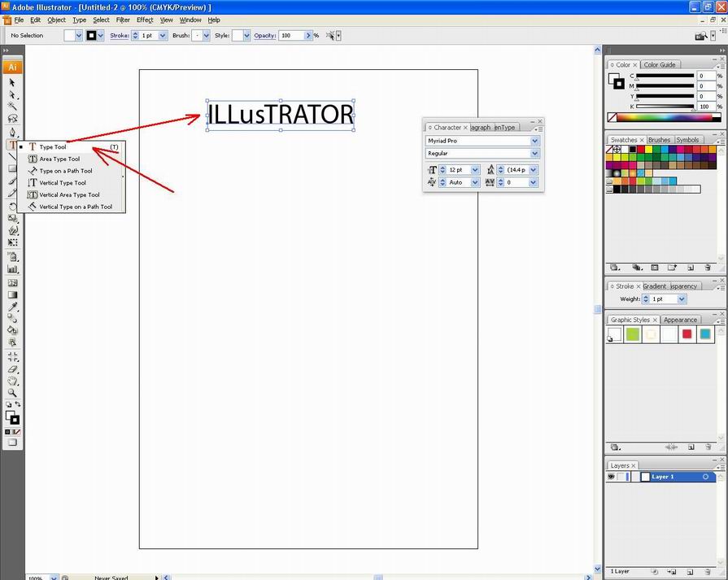Select the Mesh tool
Viewport: 728px width, 580px height.
[12, 283]
